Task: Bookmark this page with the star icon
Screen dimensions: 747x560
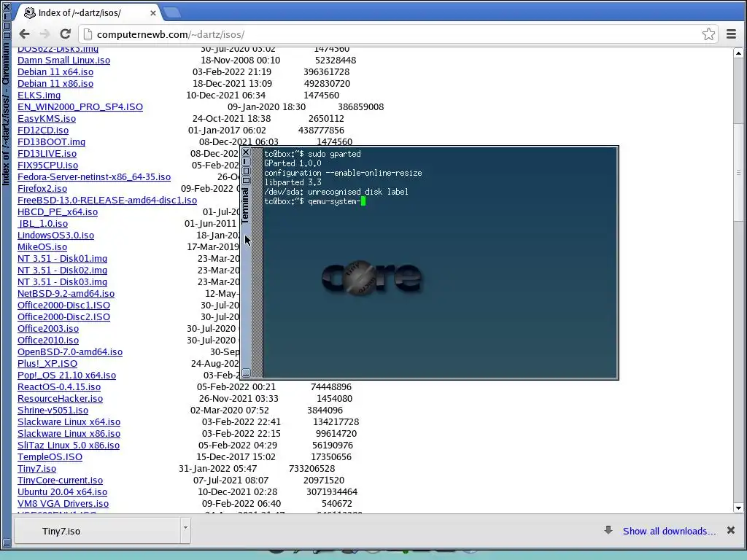Action: click(x=708, y=34)
